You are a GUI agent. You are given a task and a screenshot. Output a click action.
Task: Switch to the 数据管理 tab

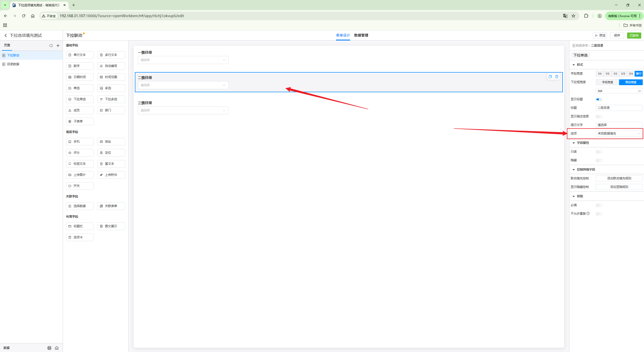(361, 35)
